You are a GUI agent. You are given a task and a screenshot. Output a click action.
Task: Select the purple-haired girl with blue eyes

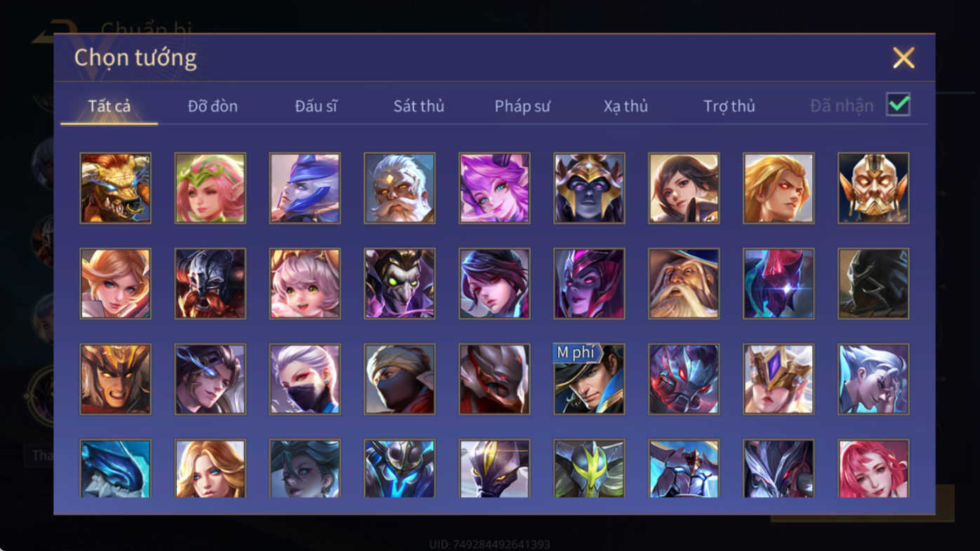494,188
